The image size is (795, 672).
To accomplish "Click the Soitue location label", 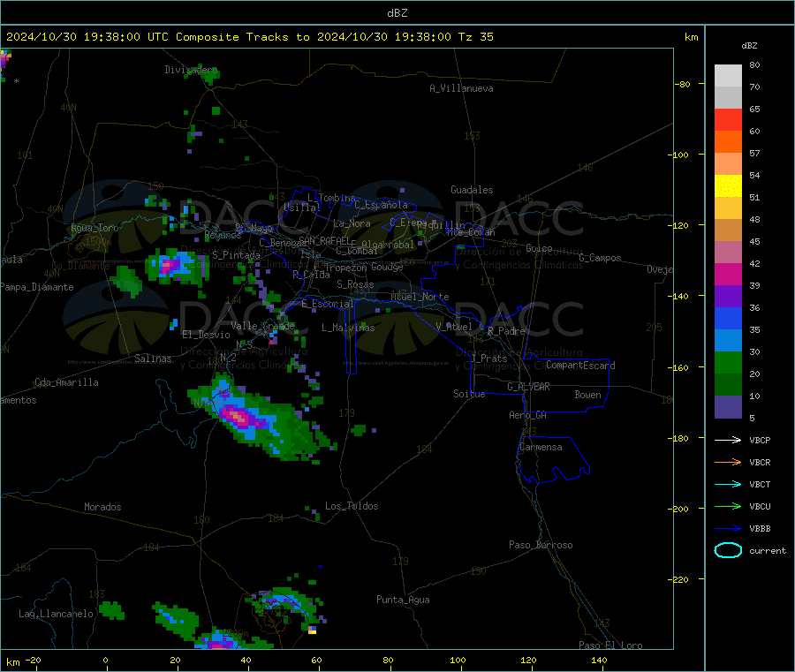I will coord(469,394).
